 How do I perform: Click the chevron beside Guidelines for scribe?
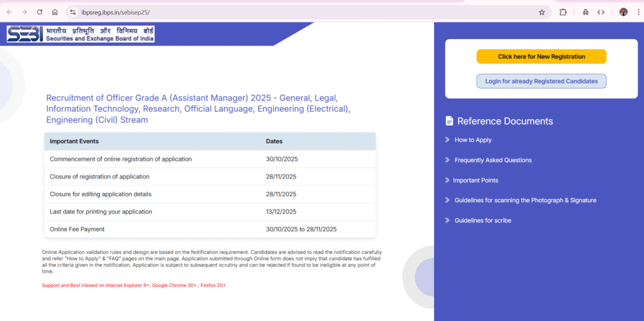click(x=447, y=220)
